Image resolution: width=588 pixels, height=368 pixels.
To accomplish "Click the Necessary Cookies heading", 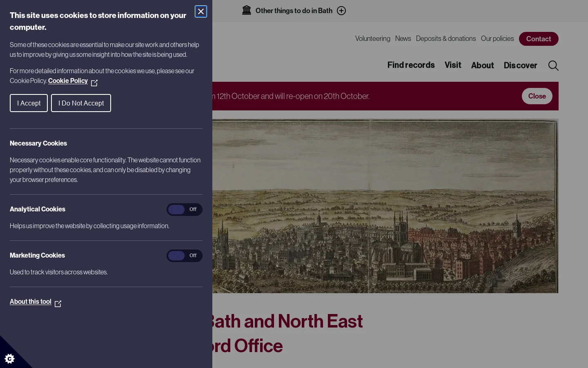I will click(x=38, y=143).
